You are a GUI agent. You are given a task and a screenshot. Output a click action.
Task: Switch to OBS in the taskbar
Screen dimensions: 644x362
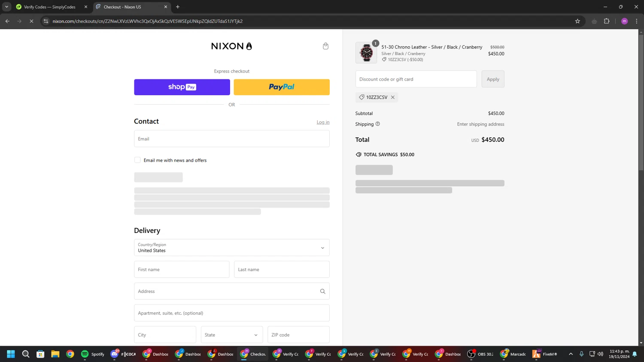pyautogui.click(x=481, y=354)
